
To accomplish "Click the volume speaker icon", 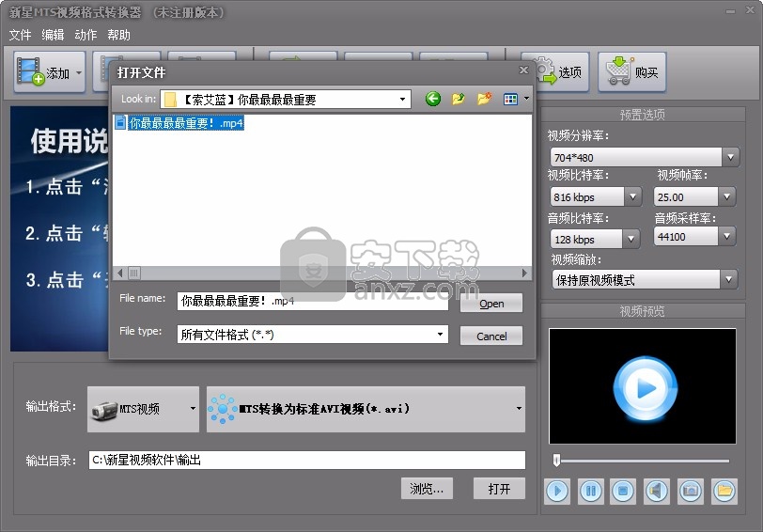I will 657,491.
